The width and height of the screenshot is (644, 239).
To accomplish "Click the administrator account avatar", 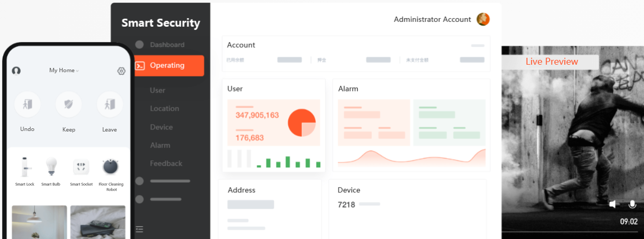I will 482,19.
